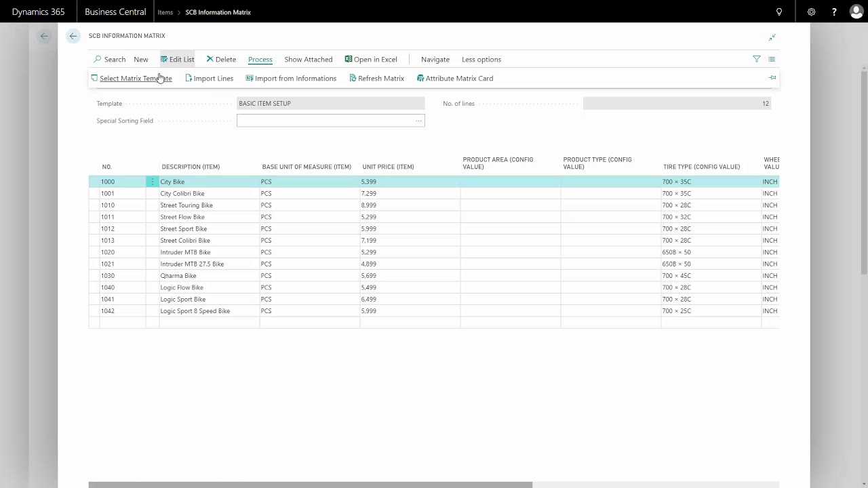The height and width of the screenshot is (488, 868).
Task: Click the Street Flow Bike description
Action: tap(182, 217)
